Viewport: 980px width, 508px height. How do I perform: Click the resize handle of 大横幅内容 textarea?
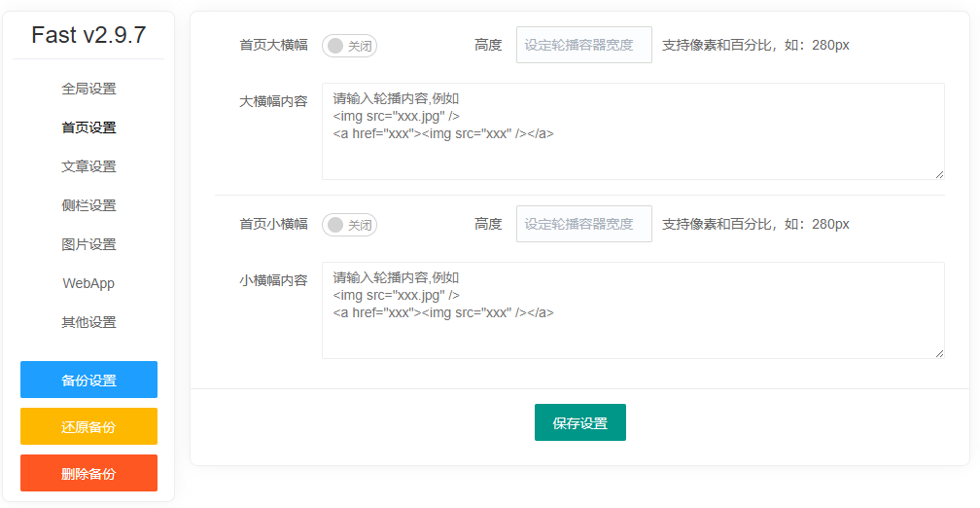click(x=939, y=174)
